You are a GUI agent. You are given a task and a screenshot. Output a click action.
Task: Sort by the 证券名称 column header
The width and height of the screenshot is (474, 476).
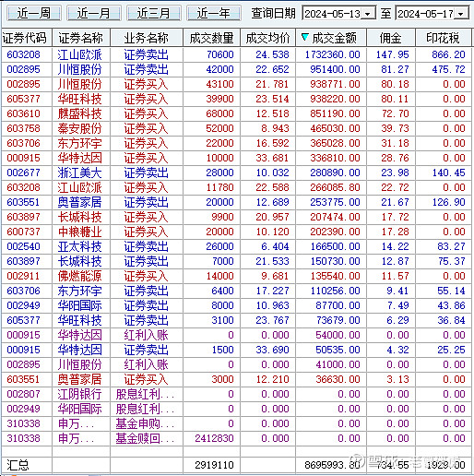point(81,38)
